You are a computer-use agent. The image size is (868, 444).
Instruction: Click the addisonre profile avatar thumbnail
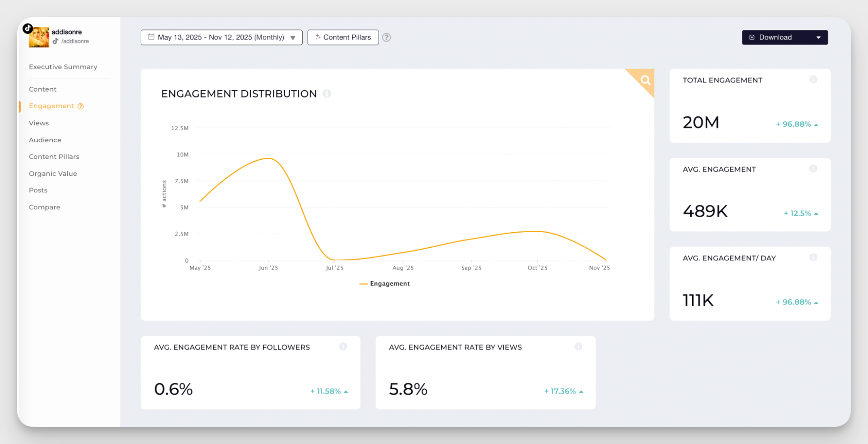[39, 36]
